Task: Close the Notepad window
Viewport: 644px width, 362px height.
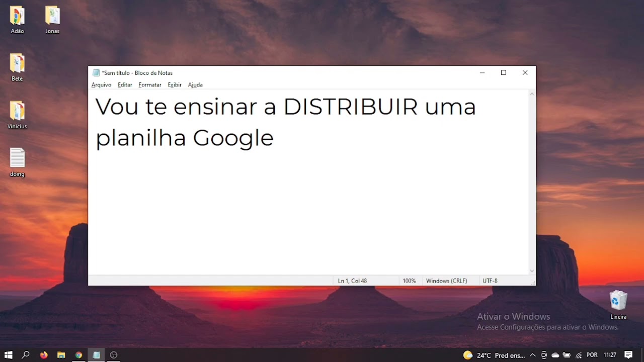Action: [525, 73]
